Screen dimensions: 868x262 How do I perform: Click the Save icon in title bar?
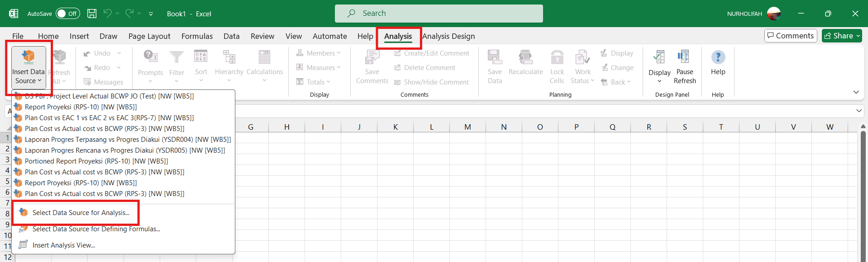(92, 14)
